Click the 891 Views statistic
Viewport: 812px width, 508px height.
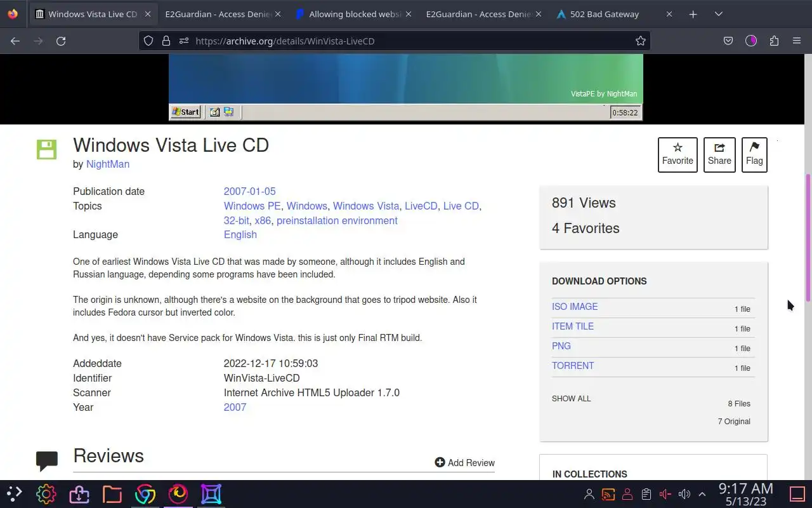584,203
